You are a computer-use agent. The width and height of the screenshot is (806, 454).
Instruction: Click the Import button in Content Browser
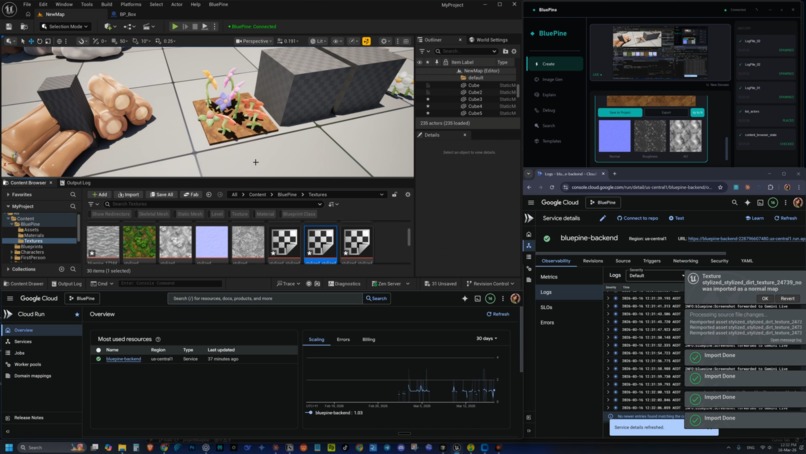pyautogui.click(x=129, y=194)
